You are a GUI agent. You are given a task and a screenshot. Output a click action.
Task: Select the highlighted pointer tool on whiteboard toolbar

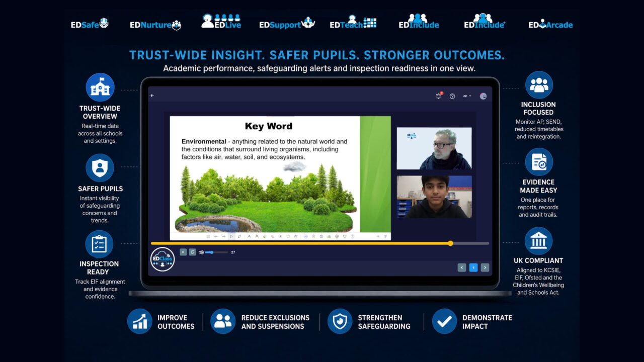(231, 236)
